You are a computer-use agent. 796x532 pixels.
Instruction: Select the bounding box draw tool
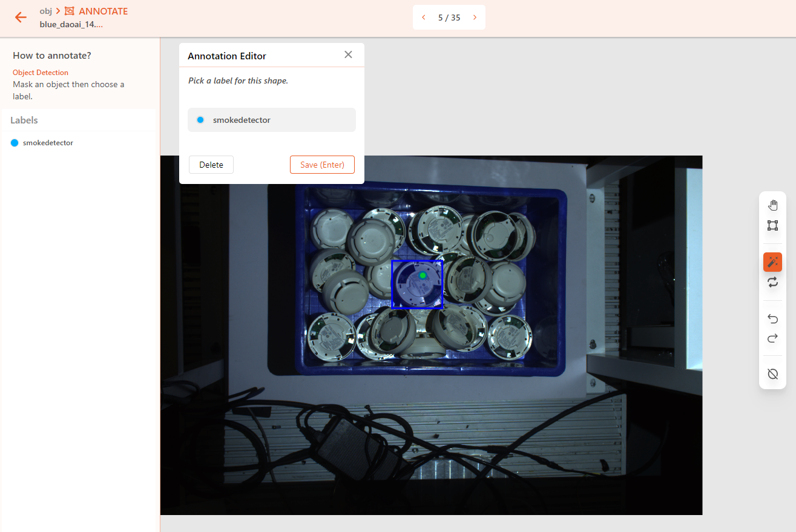[772, 226]
